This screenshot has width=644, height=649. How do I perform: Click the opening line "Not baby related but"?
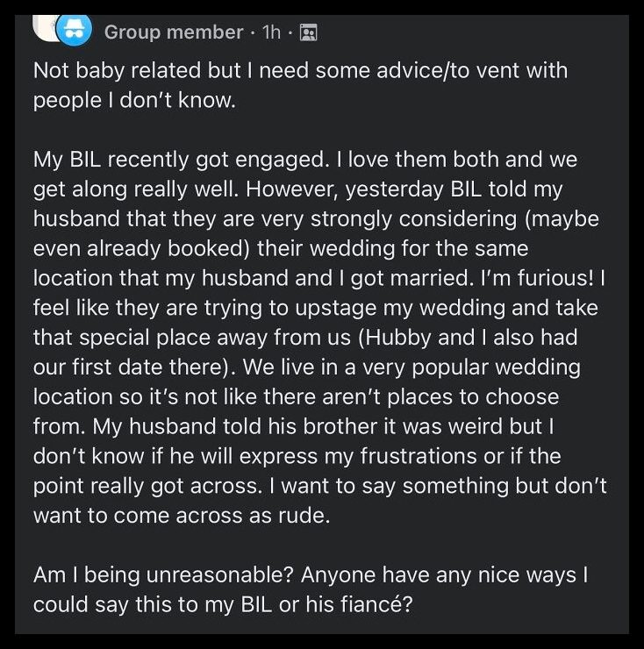pos(137,70)
